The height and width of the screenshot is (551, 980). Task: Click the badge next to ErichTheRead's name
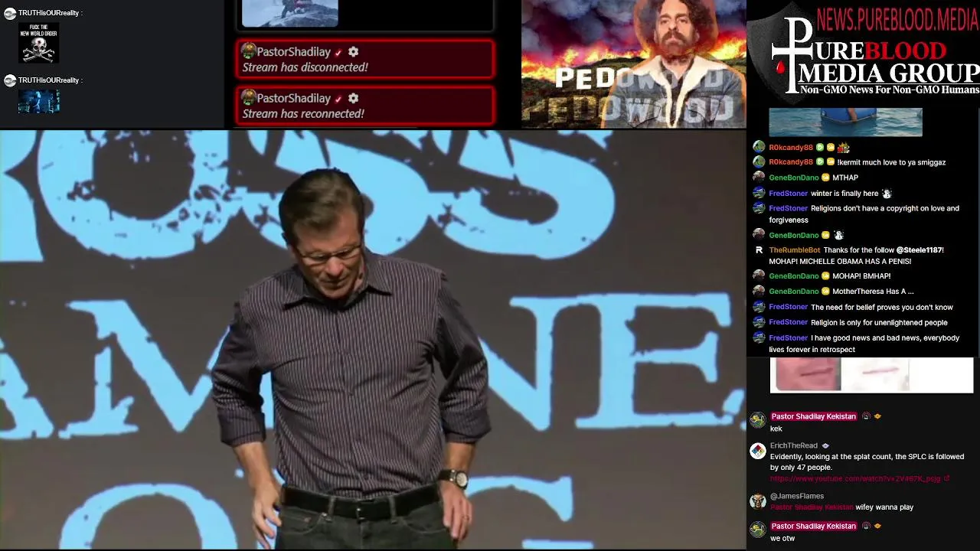tap(825, 445)
